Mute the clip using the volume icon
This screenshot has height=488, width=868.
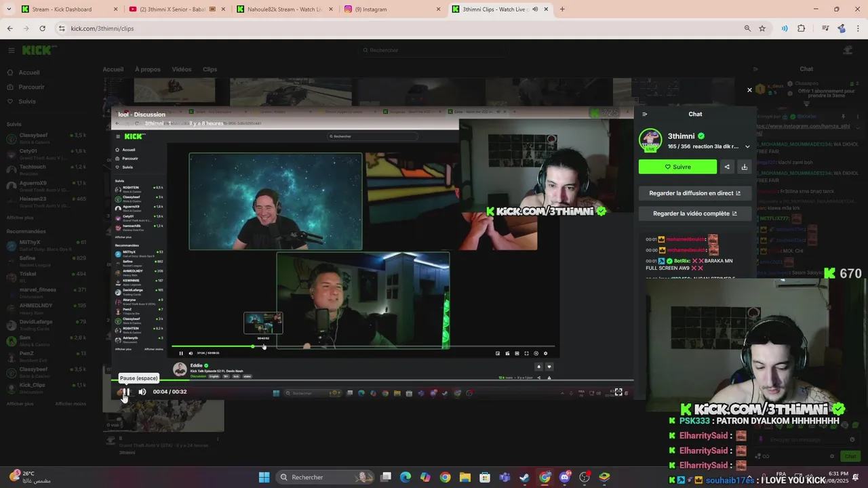coord(142,392)
